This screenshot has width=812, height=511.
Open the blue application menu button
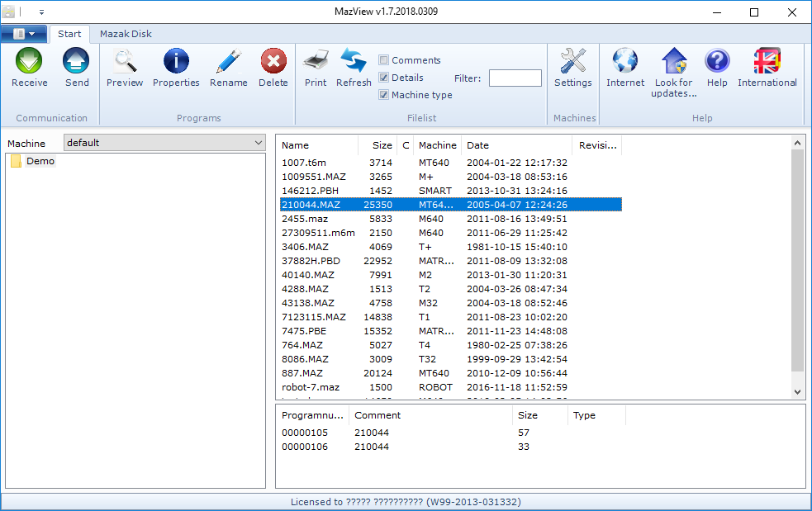pyautogui.click(x=24, y=34)
